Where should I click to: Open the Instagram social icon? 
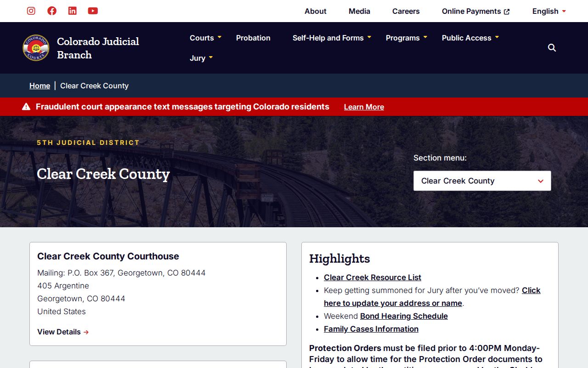31,11
